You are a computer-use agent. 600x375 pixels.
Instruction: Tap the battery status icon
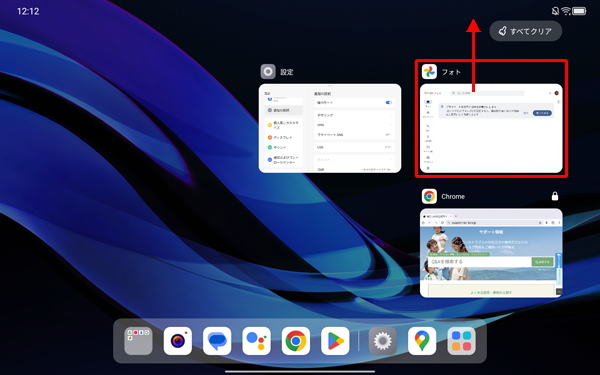click(x=579, y=11)
